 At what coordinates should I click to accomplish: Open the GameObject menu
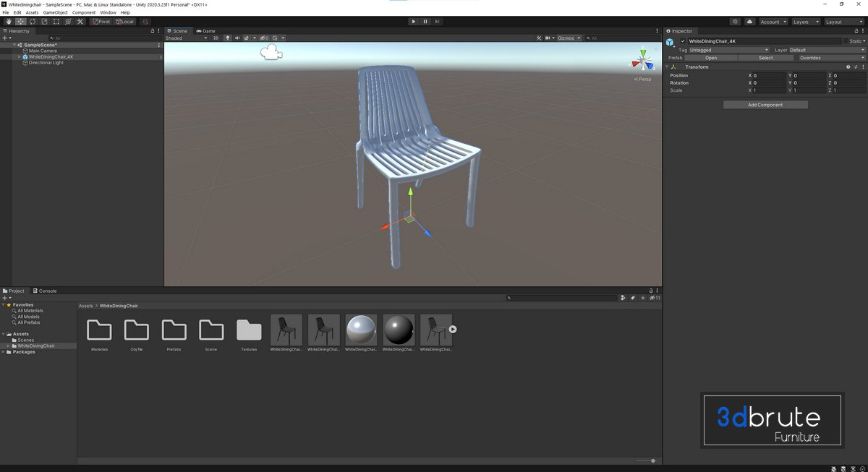[55, 12]
